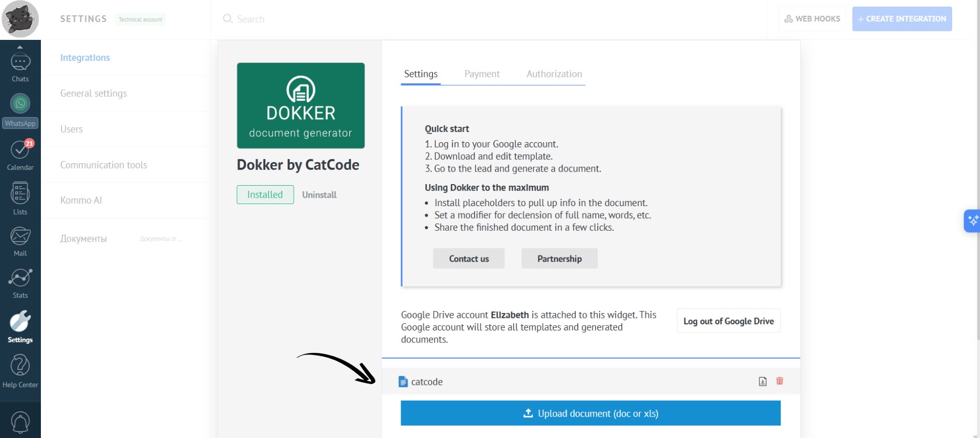Switch to the Payment tab
The width and height of the screenshot is (980, 438).
pos(481,74)
